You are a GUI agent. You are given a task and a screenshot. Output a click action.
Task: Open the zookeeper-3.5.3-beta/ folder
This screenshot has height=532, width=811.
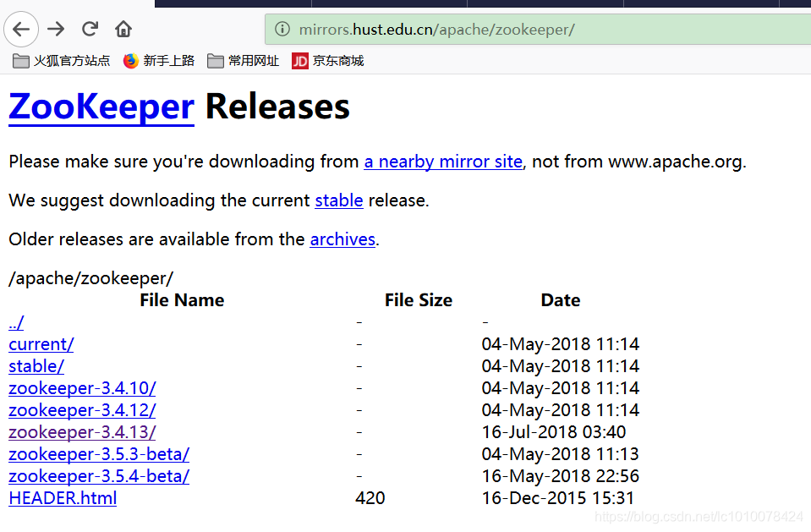click(x=99, y=454)
